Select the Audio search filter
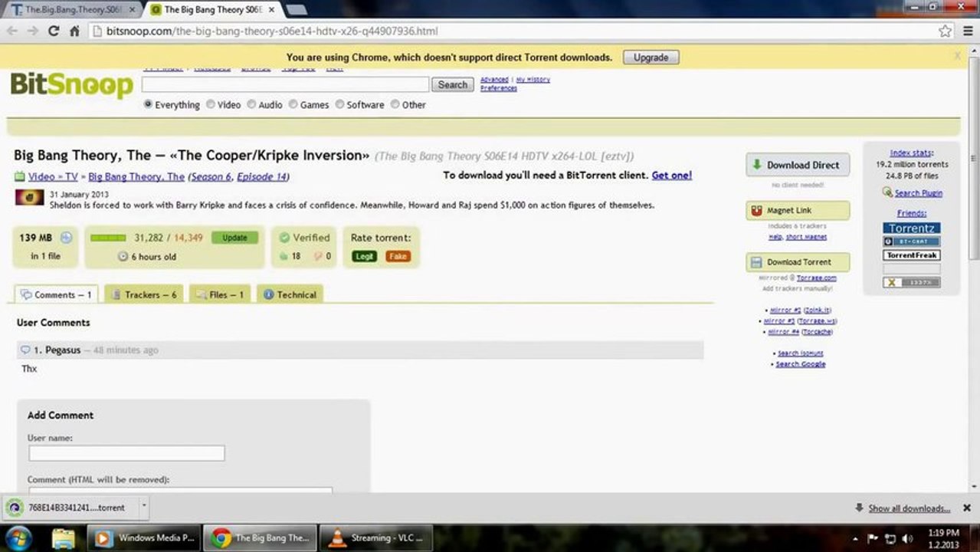 pyautogui.click(x=251, y=104)
